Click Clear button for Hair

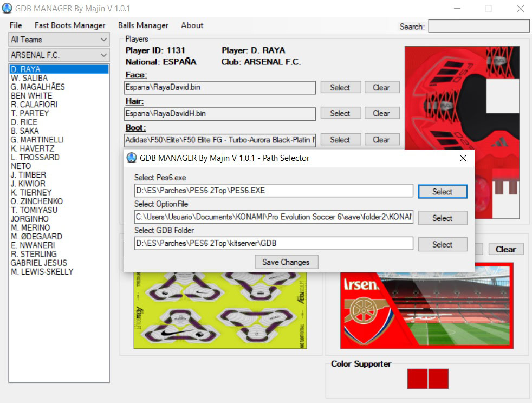(x=382, y=113)
